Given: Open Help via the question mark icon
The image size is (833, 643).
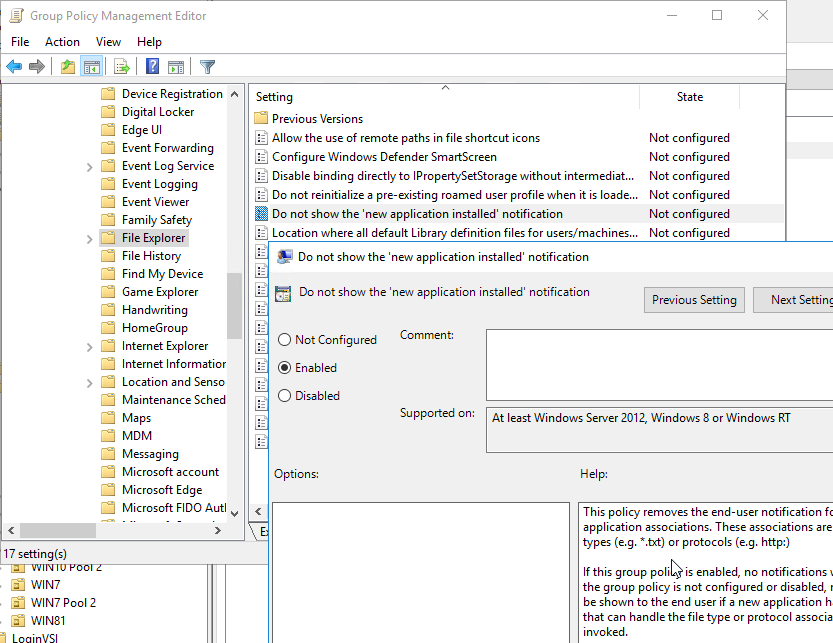Looking at the screenshot, I should 152,66.
